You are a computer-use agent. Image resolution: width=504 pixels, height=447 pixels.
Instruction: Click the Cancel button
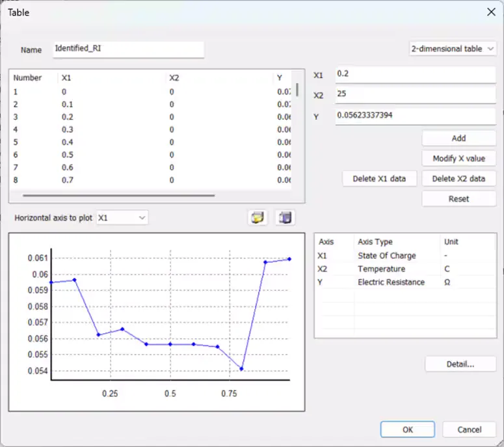point(470,429)
